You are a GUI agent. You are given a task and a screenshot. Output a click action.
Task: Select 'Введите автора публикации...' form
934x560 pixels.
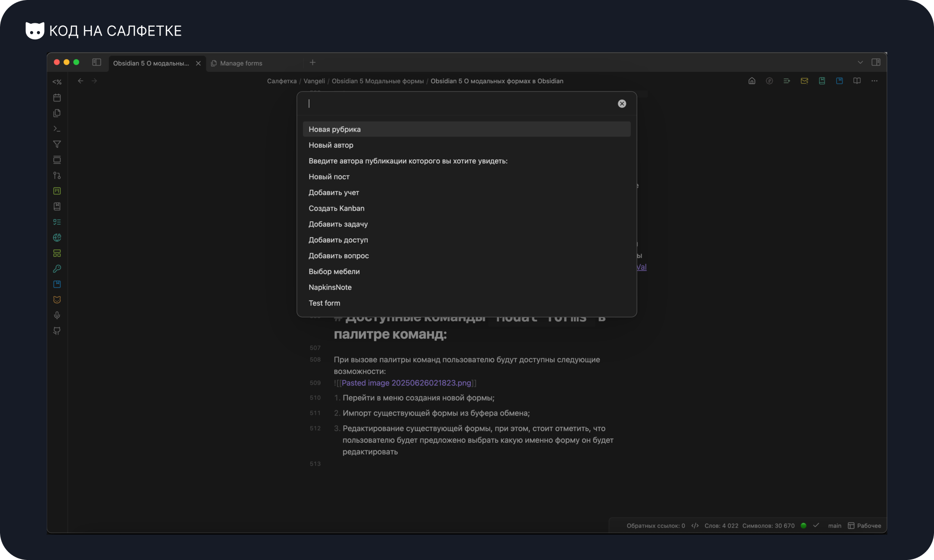tap(467, 161)
